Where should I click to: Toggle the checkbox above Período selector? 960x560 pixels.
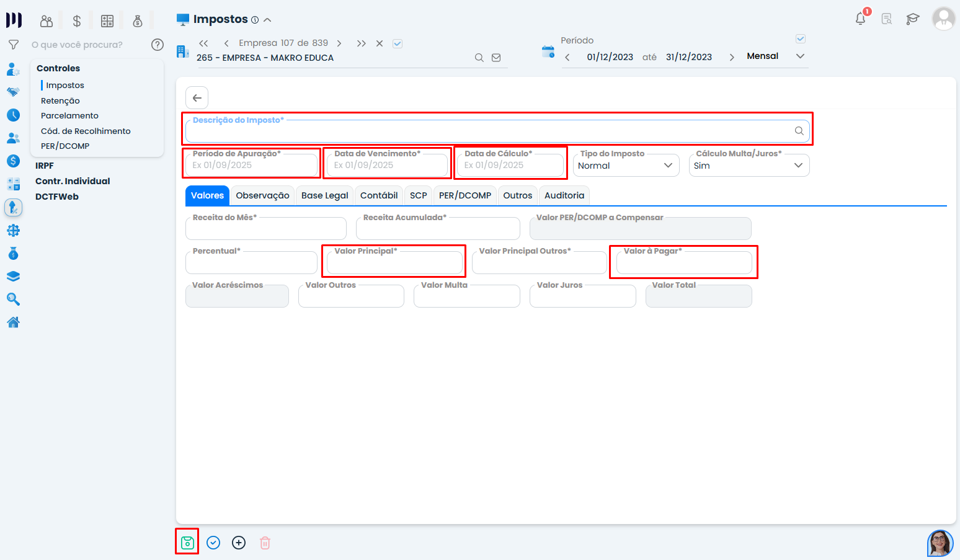point(801,39)
